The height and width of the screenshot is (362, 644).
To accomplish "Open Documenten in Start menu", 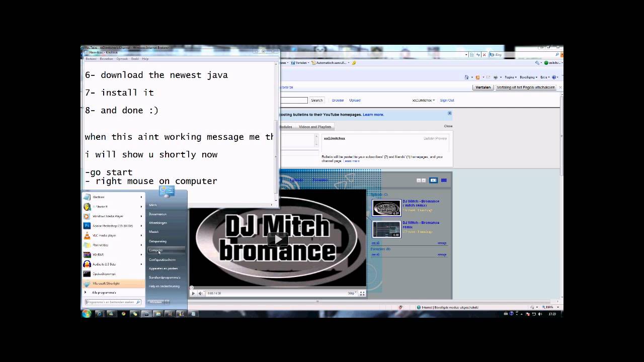I will click(x=166, y=214).
